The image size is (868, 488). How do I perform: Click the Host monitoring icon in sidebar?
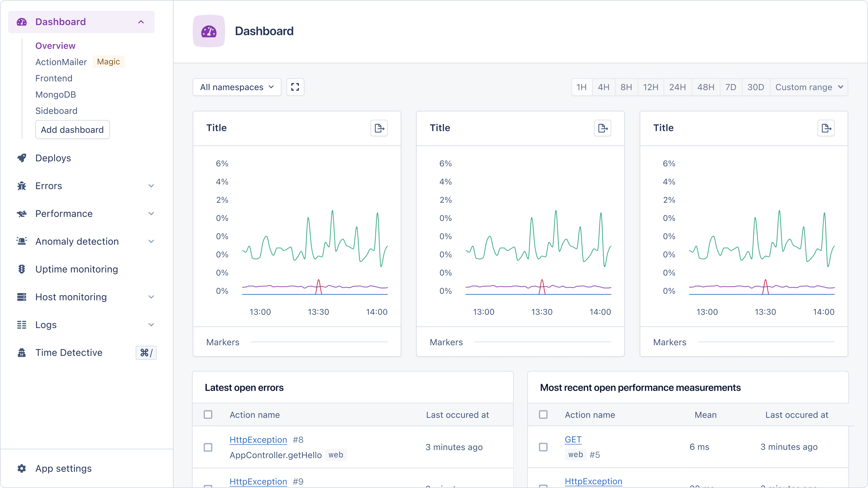pyautogui.click(x=22, y=297)
